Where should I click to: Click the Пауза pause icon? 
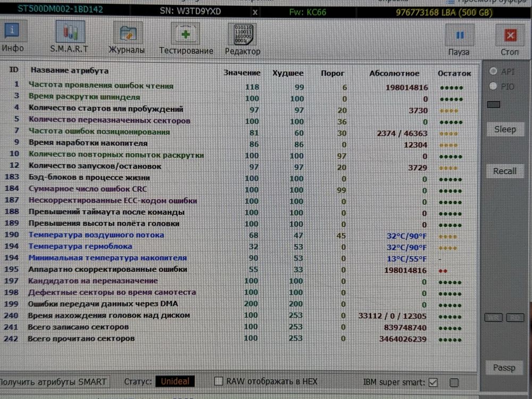tap(460, 35)
